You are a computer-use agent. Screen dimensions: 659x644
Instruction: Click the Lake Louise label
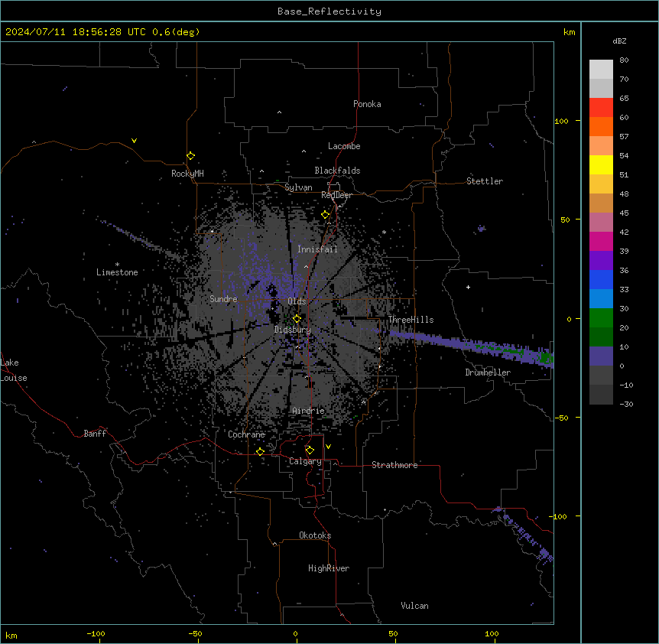point(14,370)
